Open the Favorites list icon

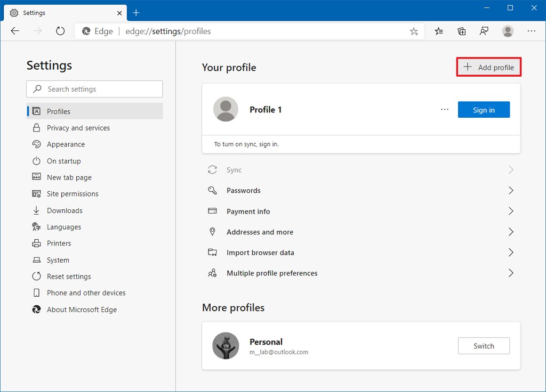point(439,31)
